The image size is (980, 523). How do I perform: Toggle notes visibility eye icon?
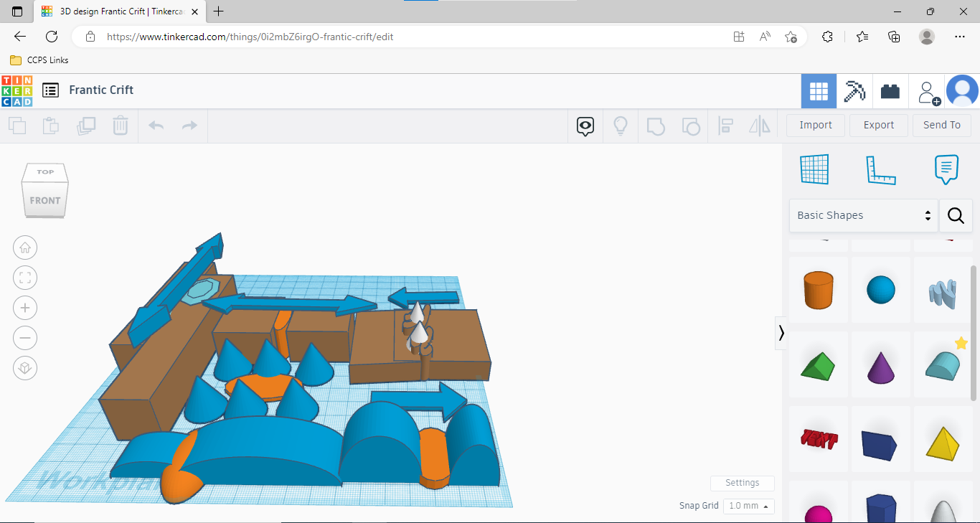coord(585,127)
